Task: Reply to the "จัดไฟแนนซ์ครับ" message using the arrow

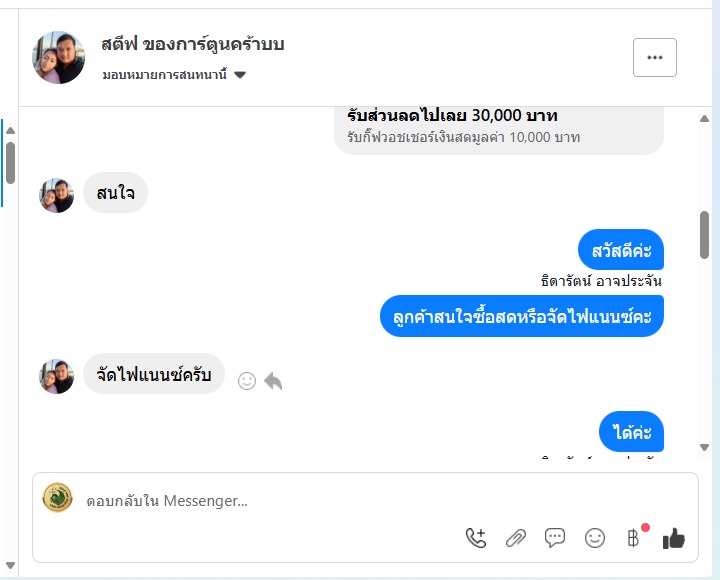Action: click(x=273, y=380)
